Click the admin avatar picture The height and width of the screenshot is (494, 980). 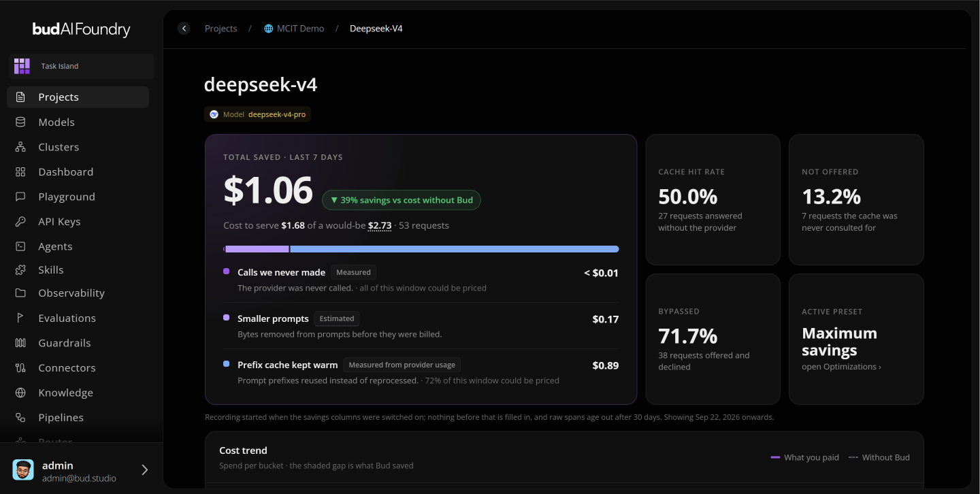pos(23,470)
